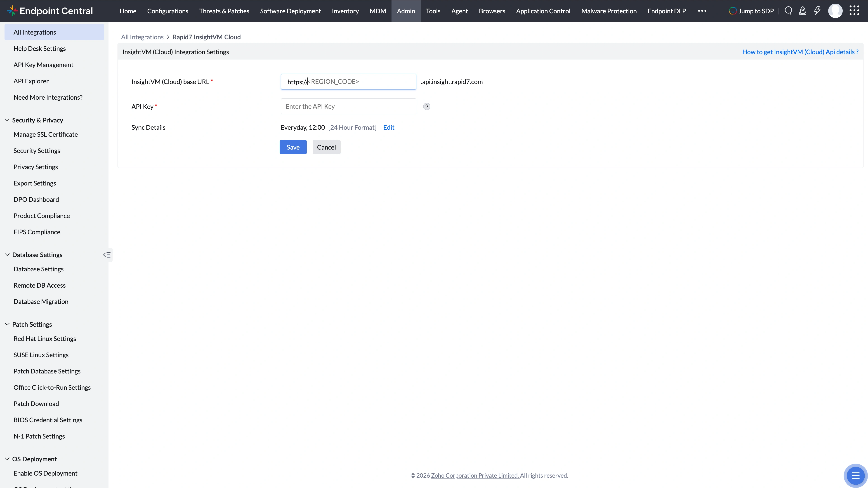Image resolution: width=868 pixels, height=488 pixels.
Task: Select the Admin tab
Action: click(x=406, y=11)
